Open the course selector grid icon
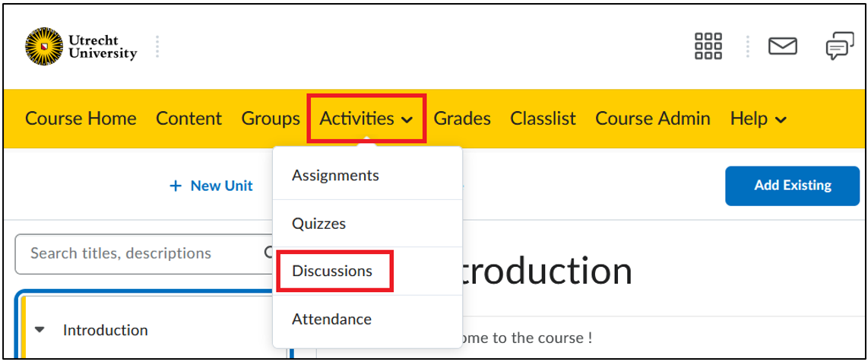868x362 pixels. coord(708,46)
